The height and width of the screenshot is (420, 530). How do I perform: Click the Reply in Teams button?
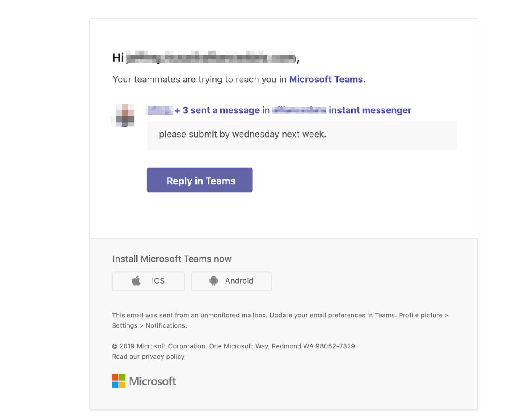pyautogui.click(x=199, y=180)
